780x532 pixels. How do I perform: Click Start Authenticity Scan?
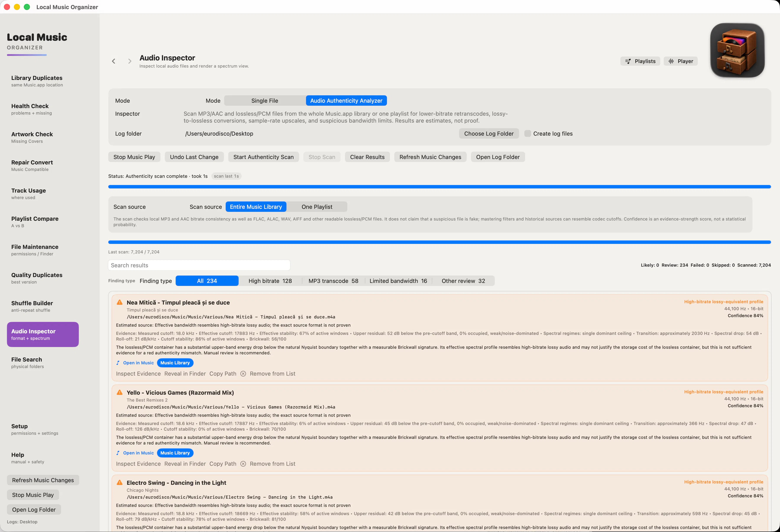[x=264, y=157]
